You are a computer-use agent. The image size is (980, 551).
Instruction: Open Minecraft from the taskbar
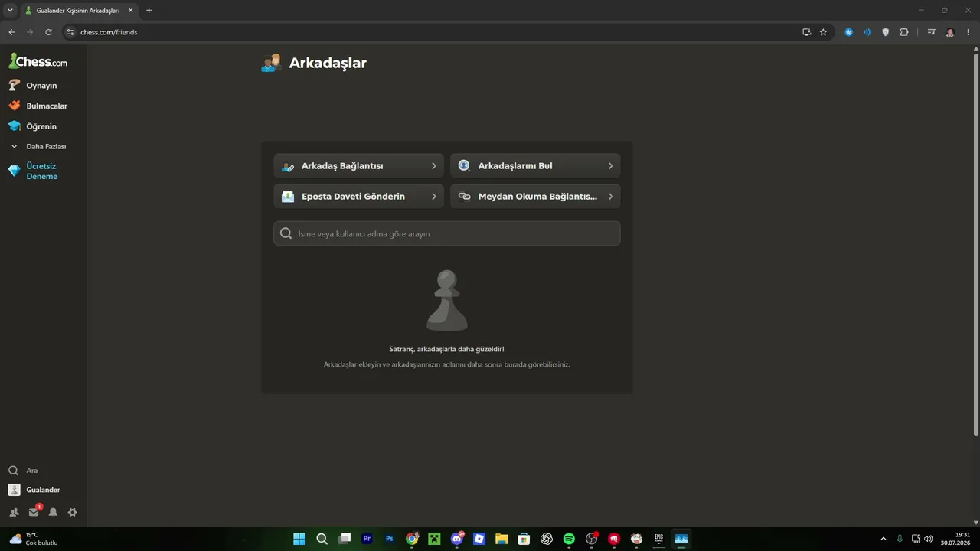pos(434,539)
